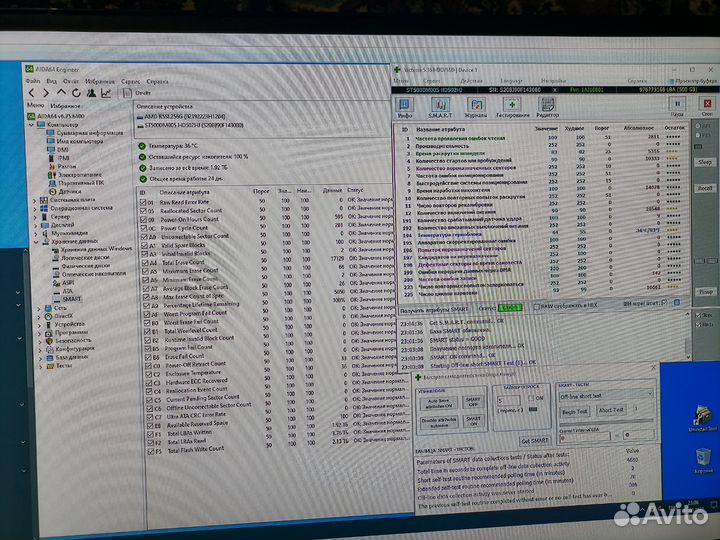The width and height of the screenshot is (720, 540).
Task: Click Begin Test button
Action: 574,411
